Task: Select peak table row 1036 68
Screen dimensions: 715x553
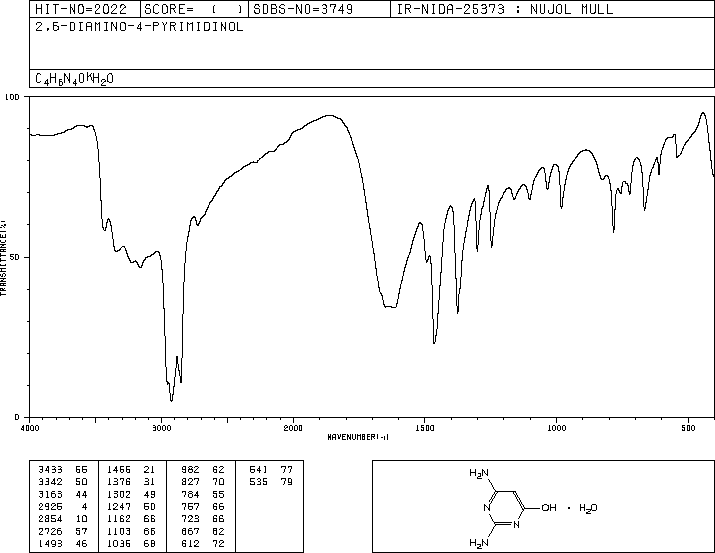Action: (131, 543)
